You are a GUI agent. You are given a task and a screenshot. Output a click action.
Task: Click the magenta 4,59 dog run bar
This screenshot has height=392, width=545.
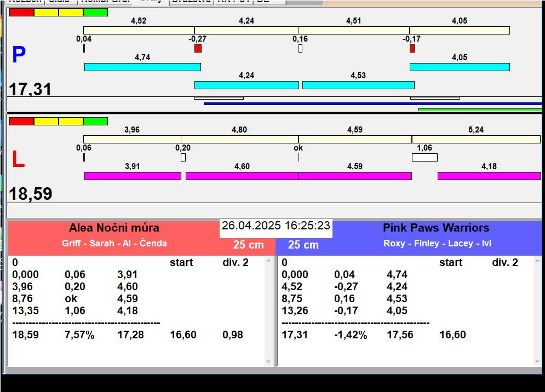coord(355,176)
